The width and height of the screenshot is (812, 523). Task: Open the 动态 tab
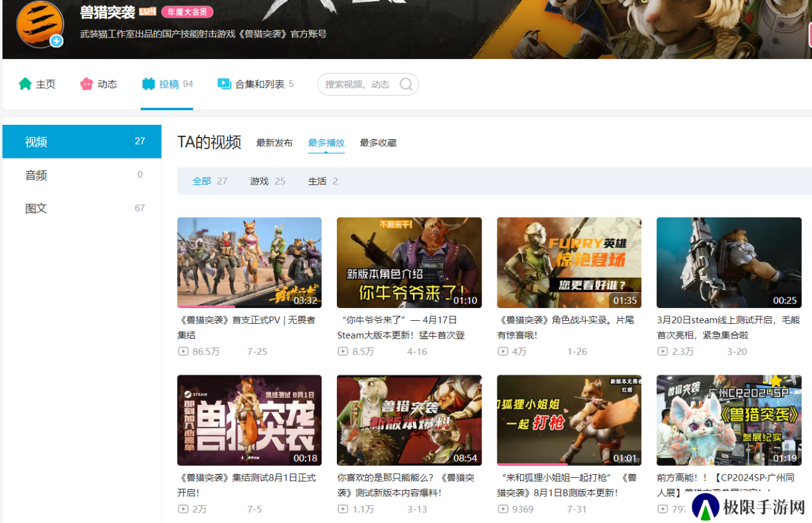tap(99, 84)
